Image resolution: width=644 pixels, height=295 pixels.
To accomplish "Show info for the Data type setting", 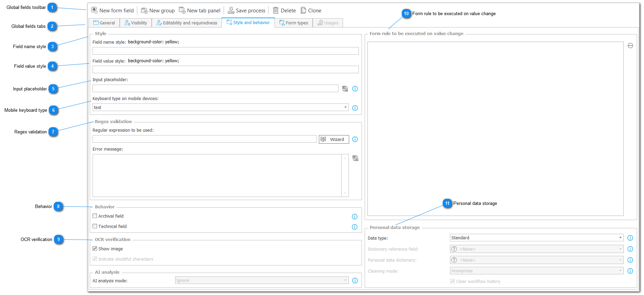I will pos(630,238).
